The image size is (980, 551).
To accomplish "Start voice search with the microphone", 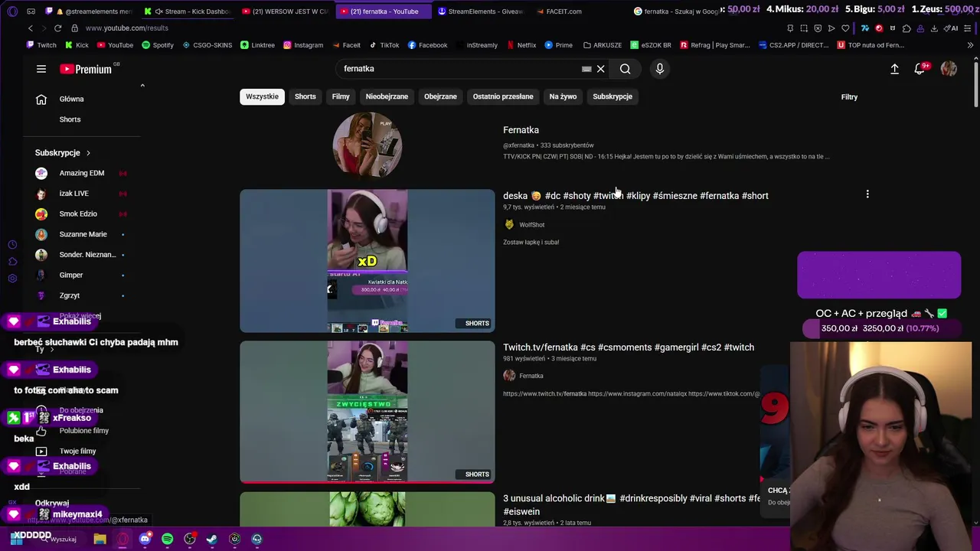I will click(660, 69).
